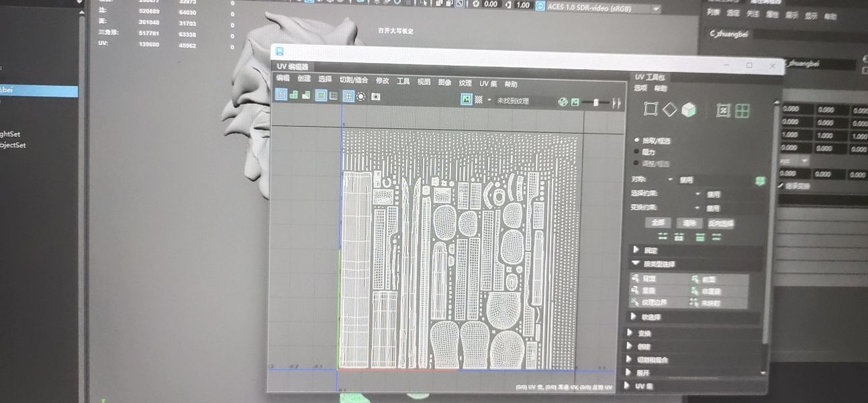Screen dimensions: 868x403
Task: Select the UV edge selection diamond icon
Action: (x=669, y=110)
